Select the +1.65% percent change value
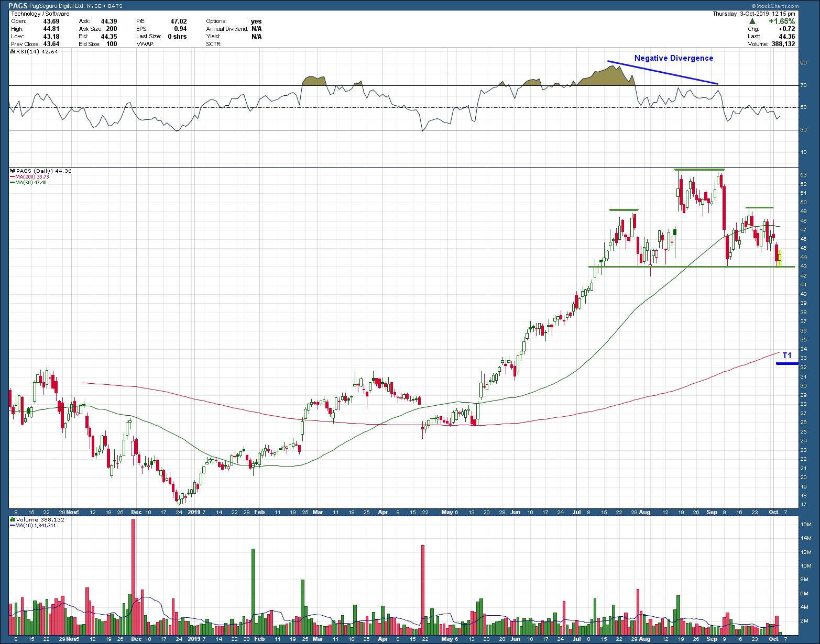 click(x=781, y=21)
